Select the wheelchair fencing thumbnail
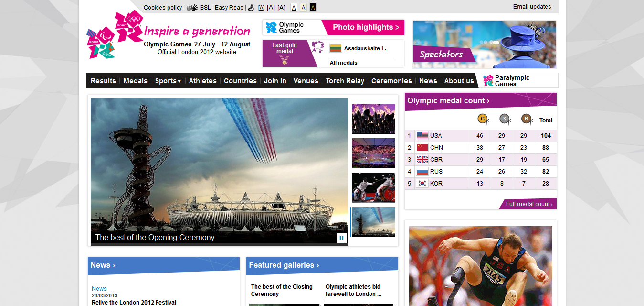 [374, 187]
